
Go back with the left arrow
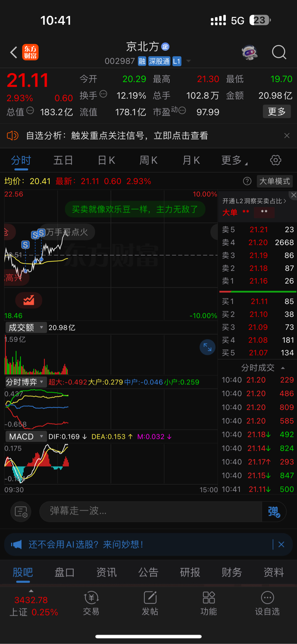pyautogui.click(x=14, y=52)
